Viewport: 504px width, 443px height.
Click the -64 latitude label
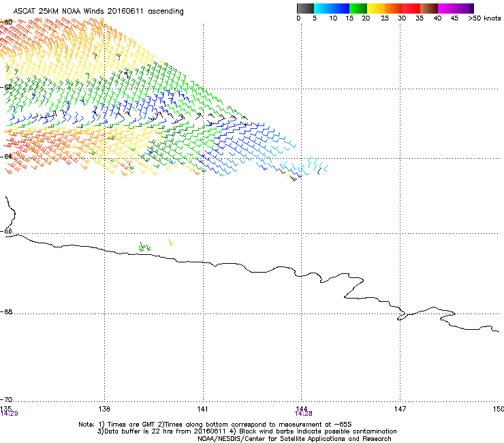(x=7, y=157)
